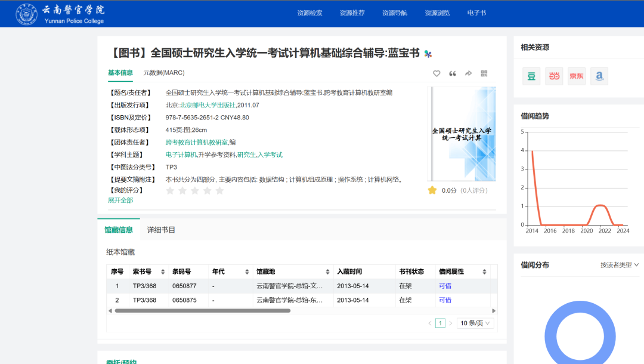This screenshot has width=644, height=364.
Task: Open the Douban related resource icon
Action: pos(531,76)
